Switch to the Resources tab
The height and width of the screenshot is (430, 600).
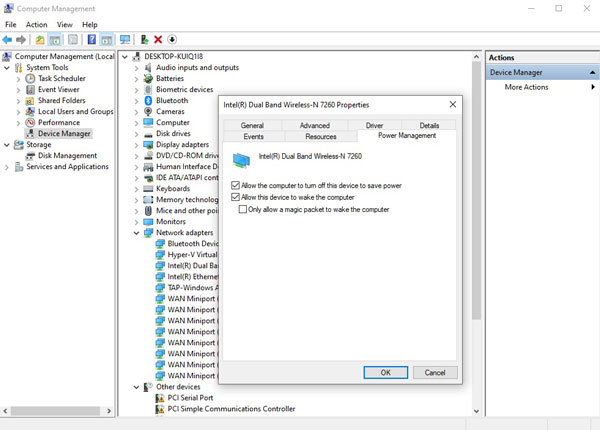click(321, 137)
